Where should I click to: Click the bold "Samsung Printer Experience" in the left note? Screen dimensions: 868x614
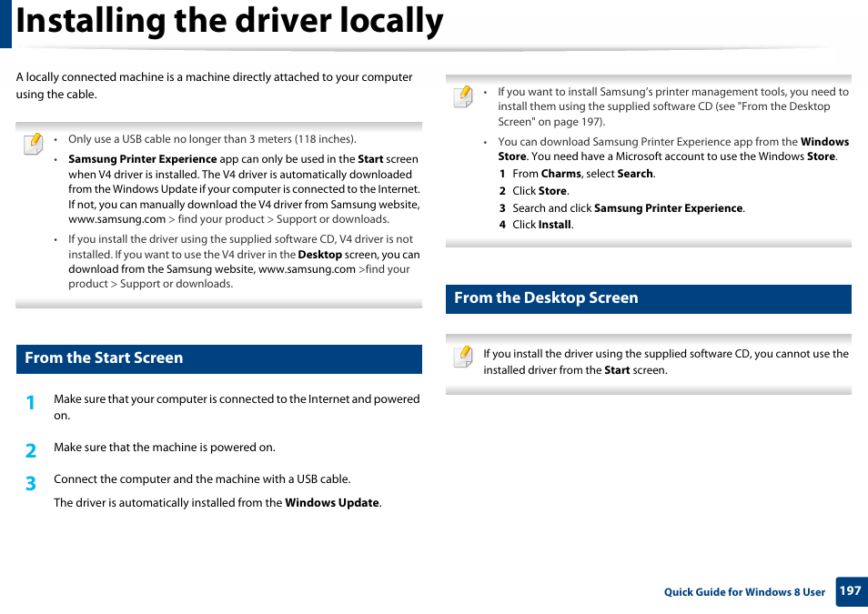(x=142, y=159)
